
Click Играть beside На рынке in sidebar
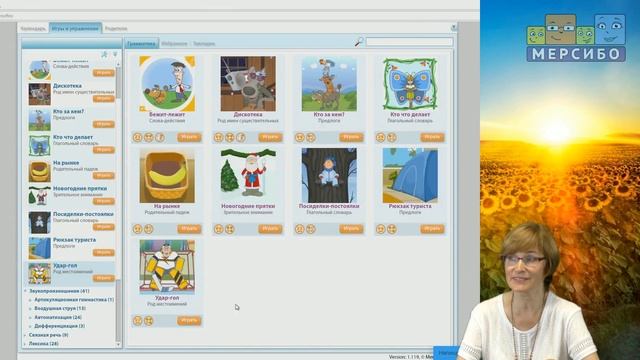pos(104,176)
